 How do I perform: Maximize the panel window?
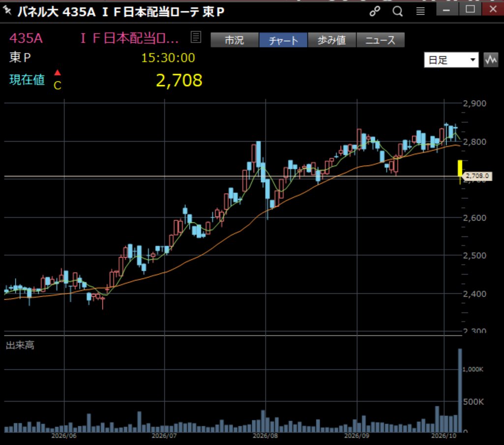pos(470,9)
